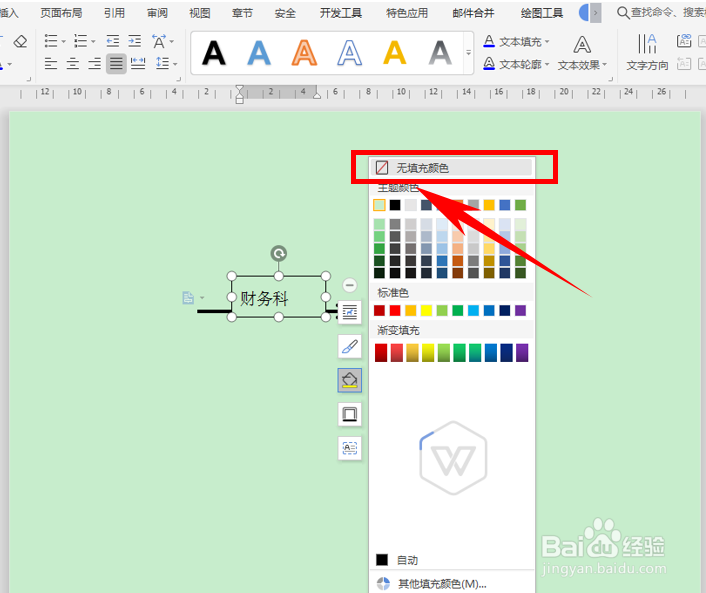The image size is (706, 593).
Task: Pick the standard purple color swatch
Action: [x=520, y=310]
